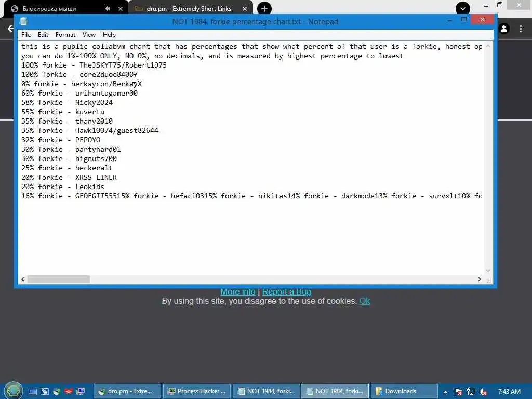Click the line starting '16% forkie - GEOEGII555'
The height and width of the screenshot is (399, 532).
251,196
